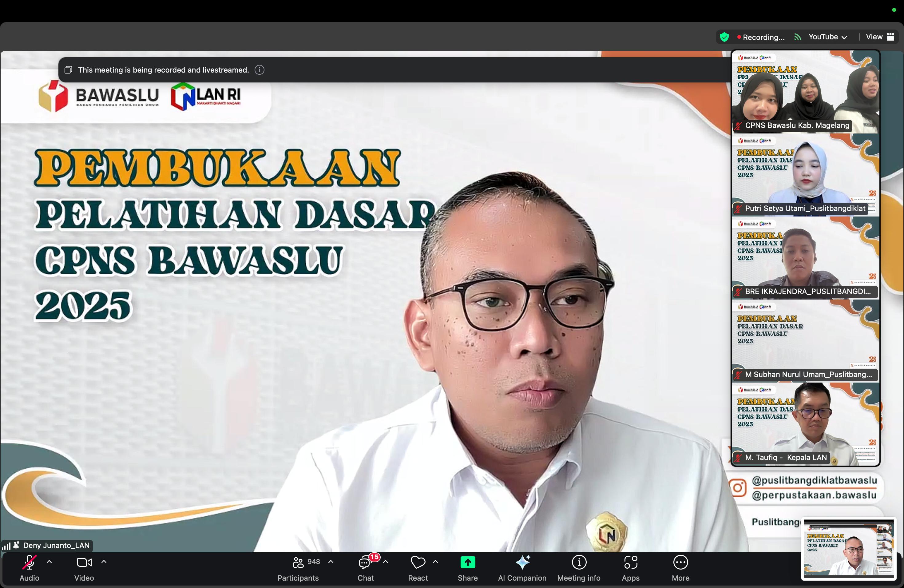
Task: Open the View layout menu
Action: pos(880,37)
